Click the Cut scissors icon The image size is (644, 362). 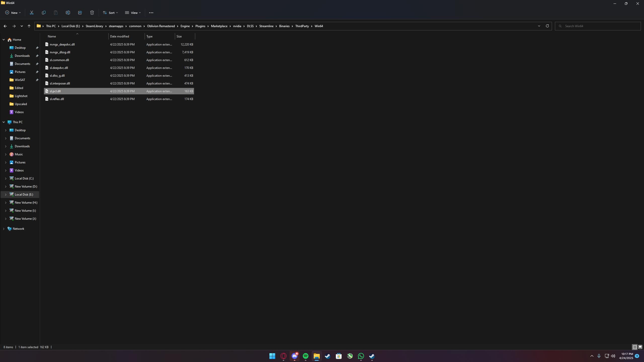[x=32, y=13]
